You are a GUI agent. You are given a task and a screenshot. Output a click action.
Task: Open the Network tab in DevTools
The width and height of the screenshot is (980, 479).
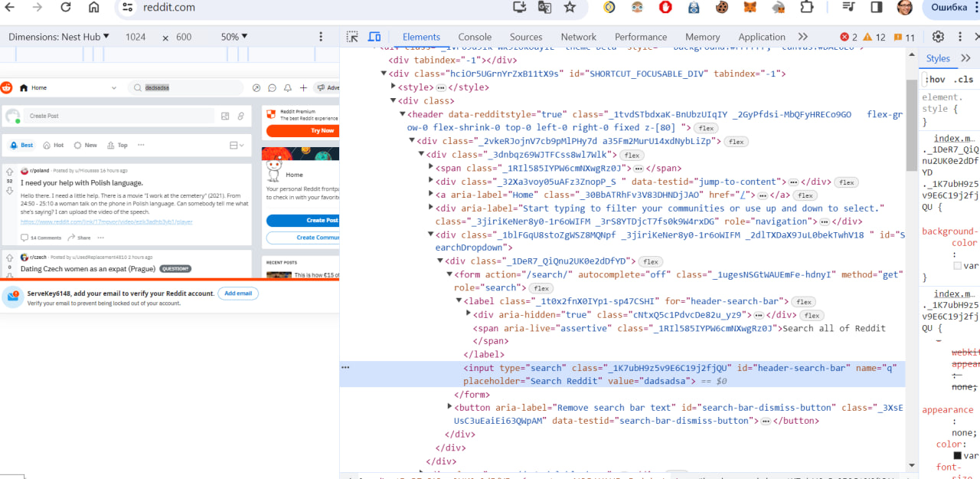[578, 37]
